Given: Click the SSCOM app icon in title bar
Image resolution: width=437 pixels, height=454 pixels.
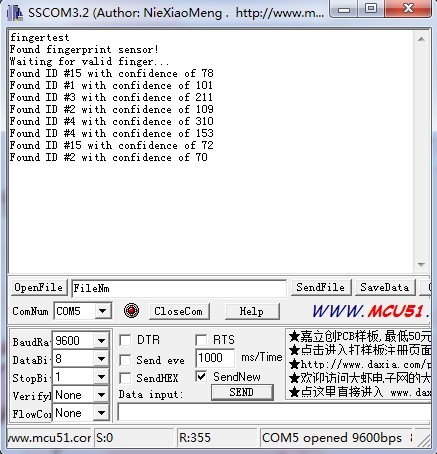Looking at the screenshot, I should tap(15, 13).
